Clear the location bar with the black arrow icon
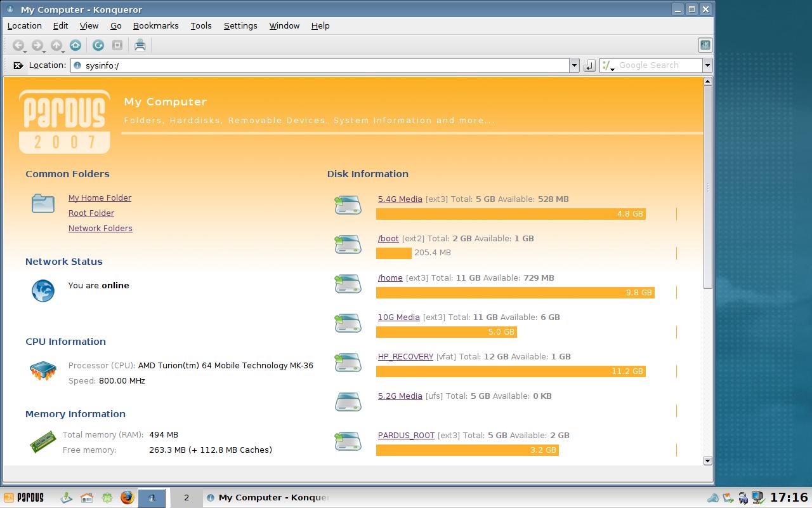Screen dimensions: 812x508 tap(17, 65)
